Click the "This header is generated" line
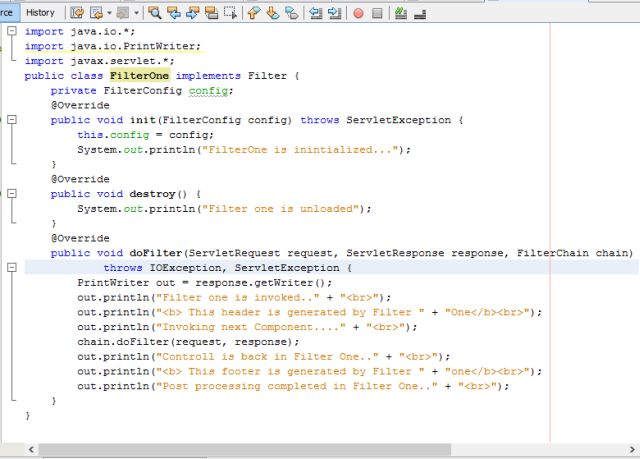The image size is (640, 459). 310,313
